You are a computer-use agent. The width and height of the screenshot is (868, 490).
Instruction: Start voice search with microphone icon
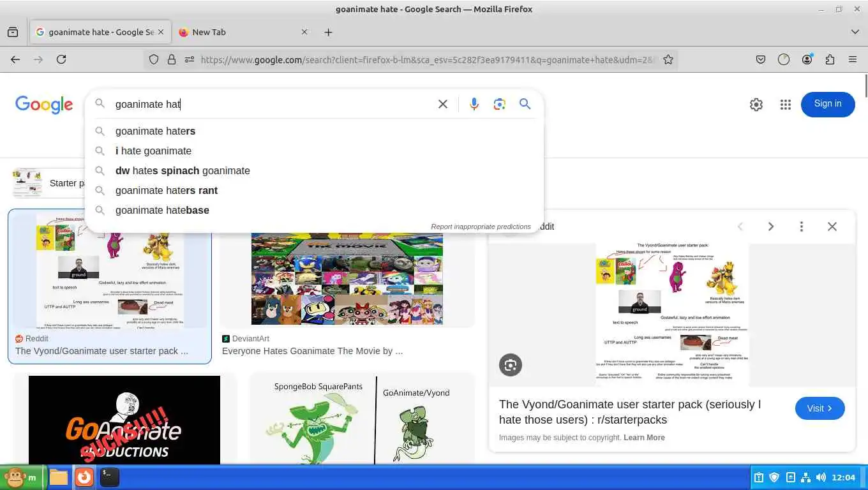474,104
